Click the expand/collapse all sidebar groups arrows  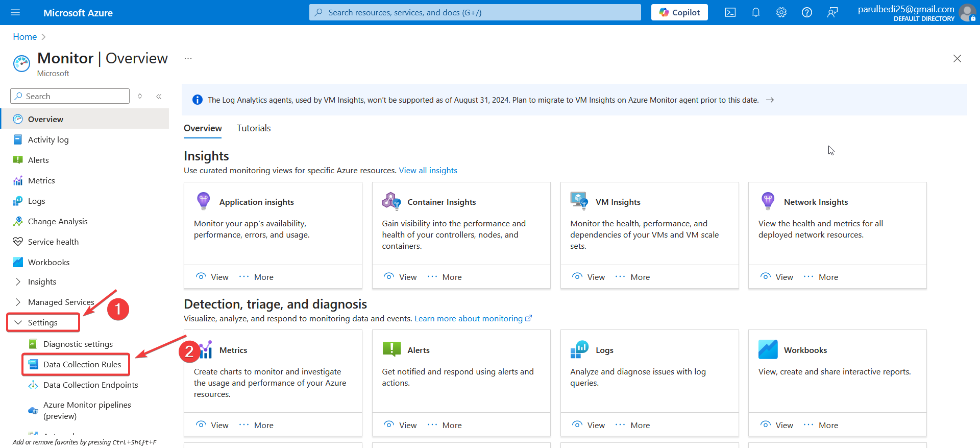(x=140, y=96)
